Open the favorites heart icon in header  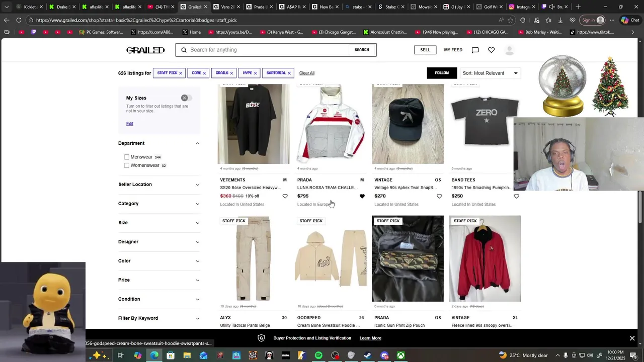coord(492,50)
